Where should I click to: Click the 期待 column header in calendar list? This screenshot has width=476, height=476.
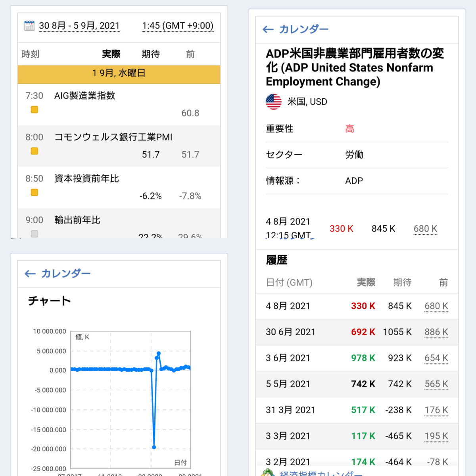click(151, 54)
